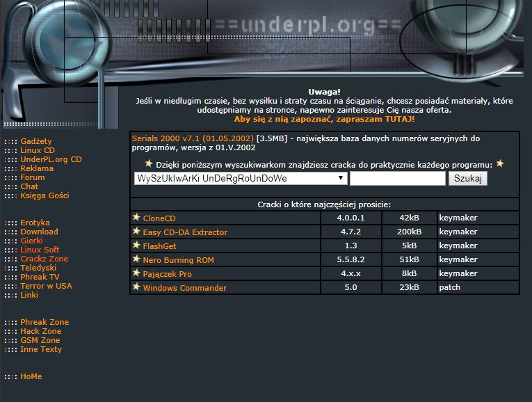Open the Reklama link
Image resolution: width=532 pixels, height=402 pixels.
[x=37, y=168]
